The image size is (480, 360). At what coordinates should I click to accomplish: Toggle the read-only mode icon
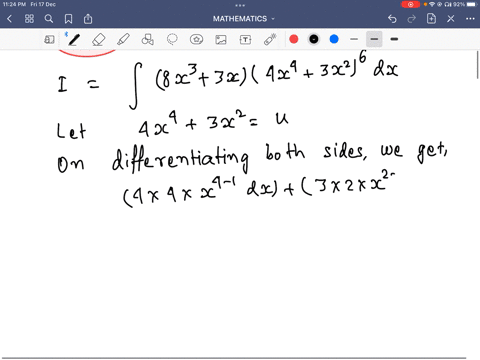tap(49, 40)
